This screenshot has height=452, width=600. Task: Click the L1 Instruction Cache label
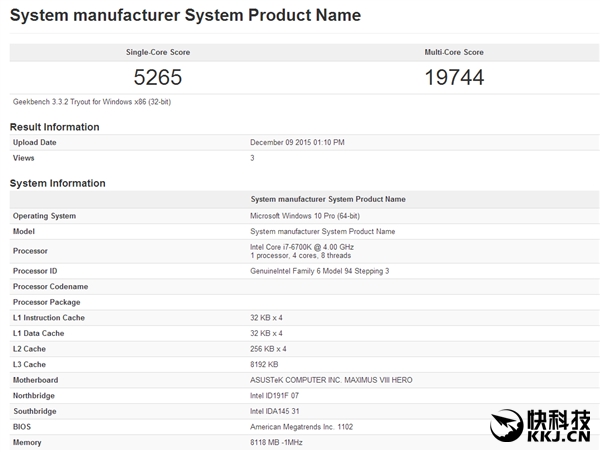coord(49,318)
